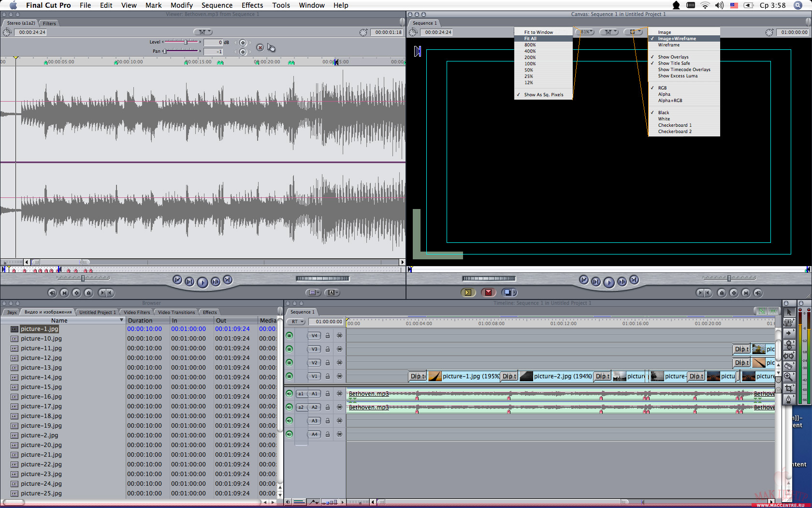This screenshot has height=508, width=812.
Task: Open Canvas zoom percentage pop-up
Action: 584,32
